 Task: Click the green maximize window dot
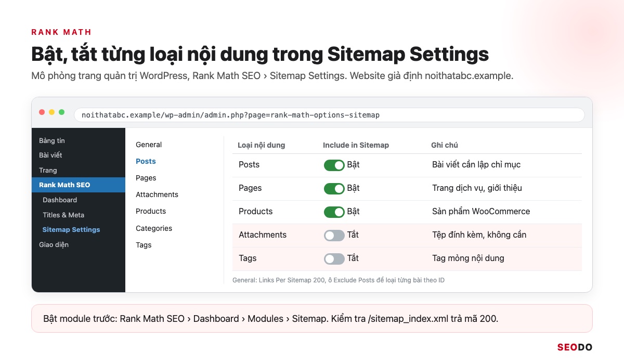point(62,112)
